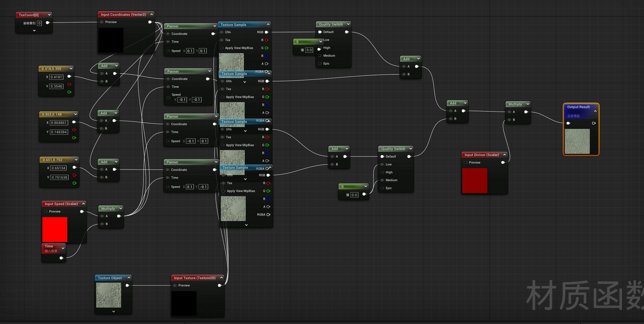This screenshot has width=644, height=324.
Task: Click the top Texture Sample RGB output pin
Action: click(x=267, y=32)
